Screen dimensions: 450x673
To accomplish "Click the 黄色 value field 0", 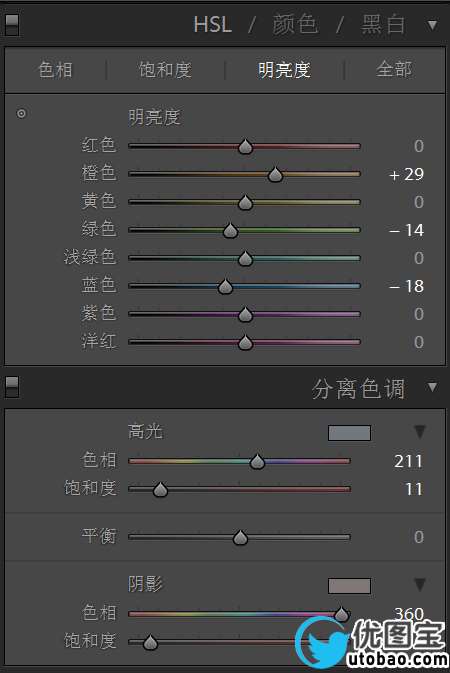I will [419, 202].
